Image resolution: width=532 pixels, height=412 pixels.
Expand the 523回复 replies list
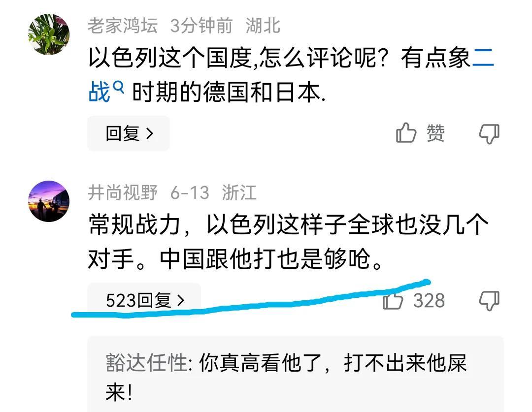tap(144, 300)
